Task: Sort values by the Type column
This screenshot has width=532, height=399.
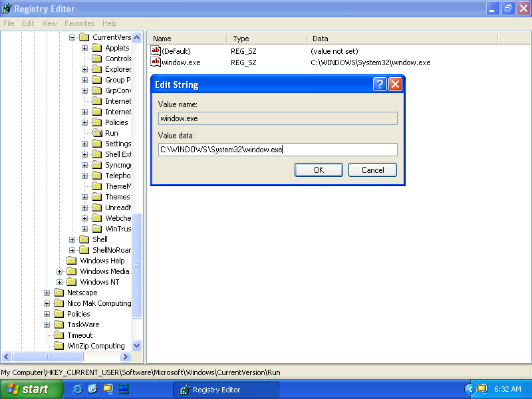Action: (x=267, y=39)
